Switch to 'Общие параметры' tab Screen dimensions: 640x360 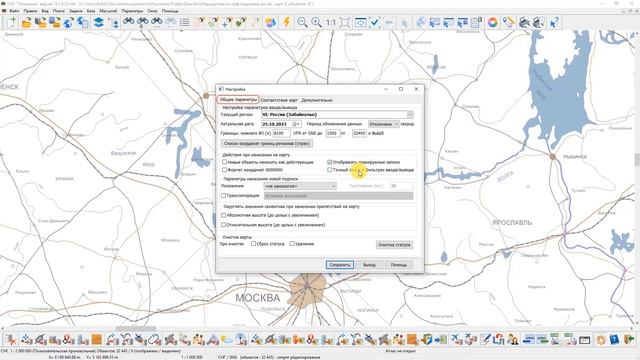tap(238, 100)
